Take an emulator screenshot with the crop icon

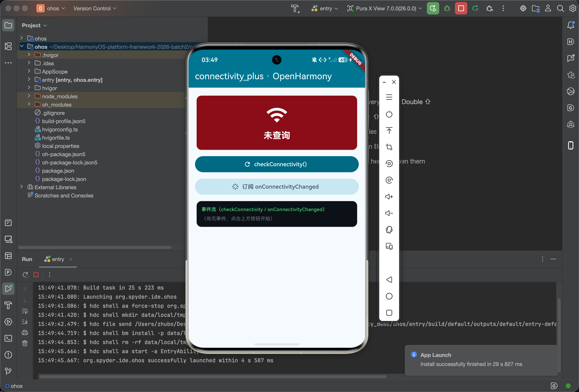point(389,147)
